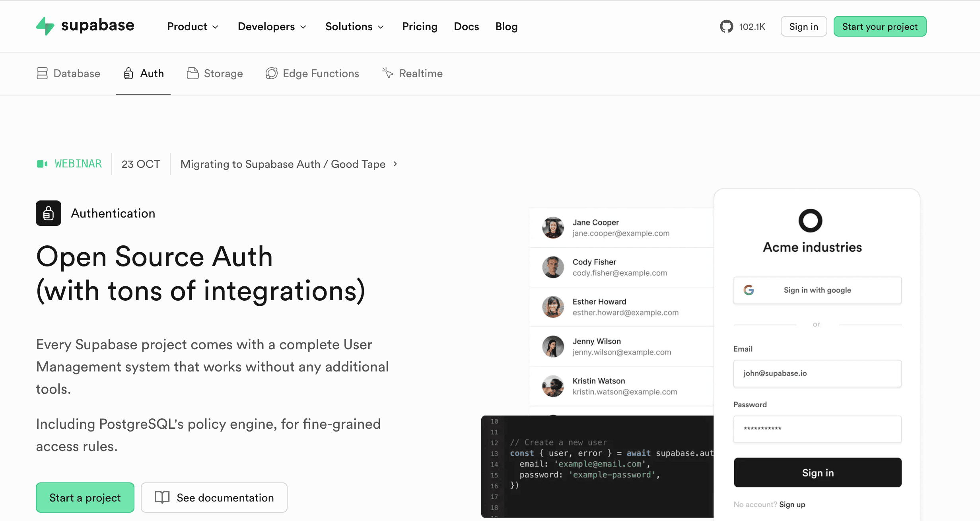Click Jane Cooper's avatar
Screen dimensions: 980x521
[x=553, y=227]
